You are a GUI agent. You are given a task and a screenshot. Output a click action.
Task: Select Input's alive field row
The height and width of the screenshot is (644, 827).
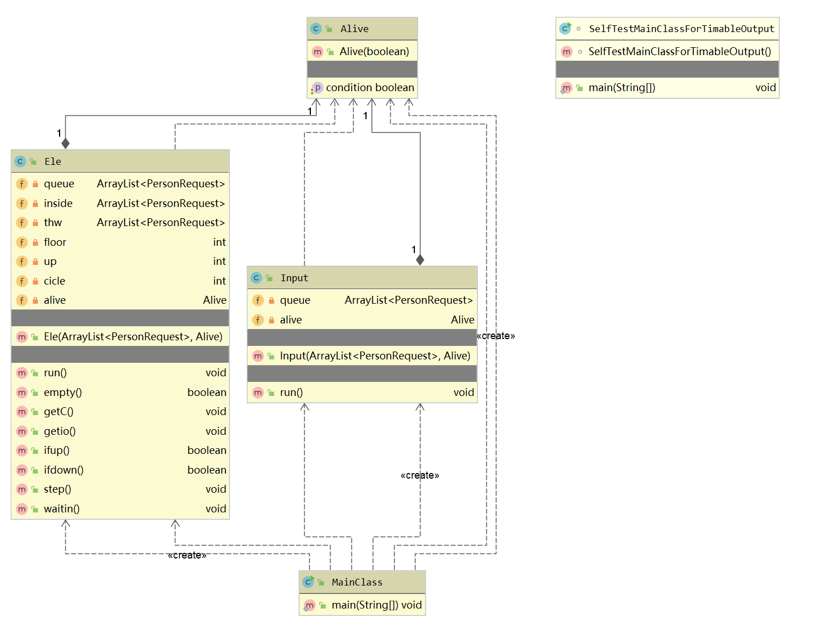pos(362,320)
